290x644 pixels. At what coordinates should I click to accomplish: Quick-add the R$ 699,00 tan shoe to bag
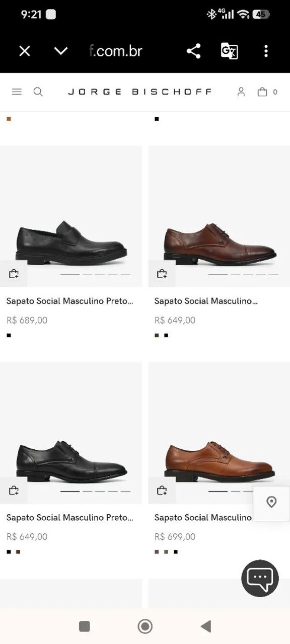(162, 490)
